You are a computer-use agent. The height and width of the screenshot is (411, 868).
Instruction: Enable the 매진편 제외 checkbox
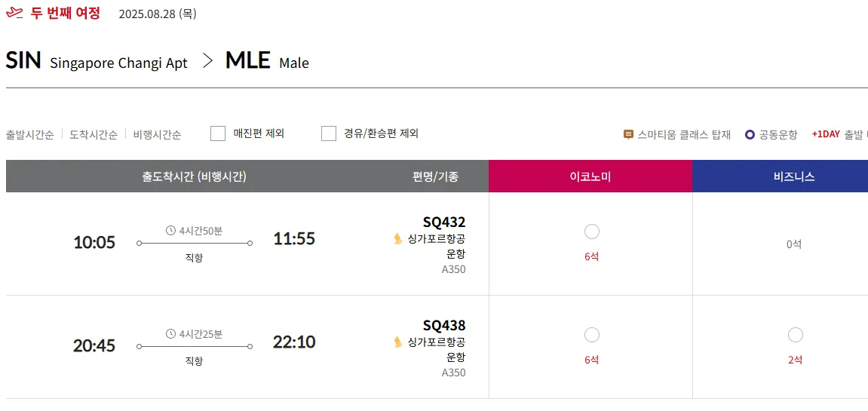click(218, 133)
